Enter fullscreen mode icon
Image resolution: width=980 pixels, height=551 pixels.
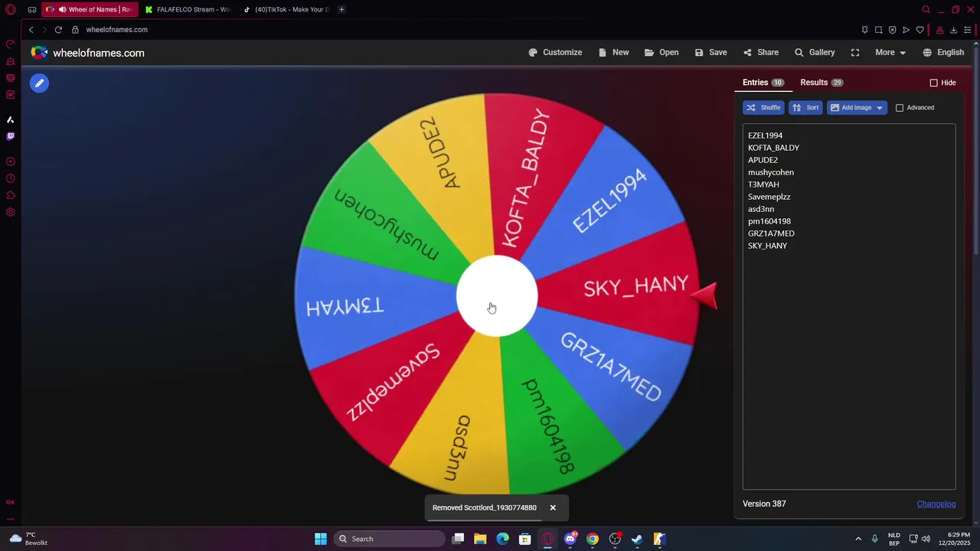855,52
